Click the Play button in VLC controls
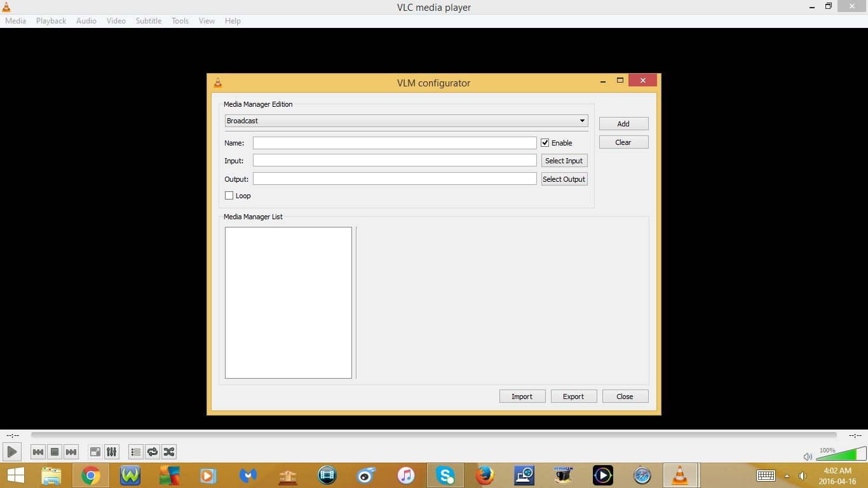The height and width of the screenshot is (488, 868). click(x=11, y=451)
